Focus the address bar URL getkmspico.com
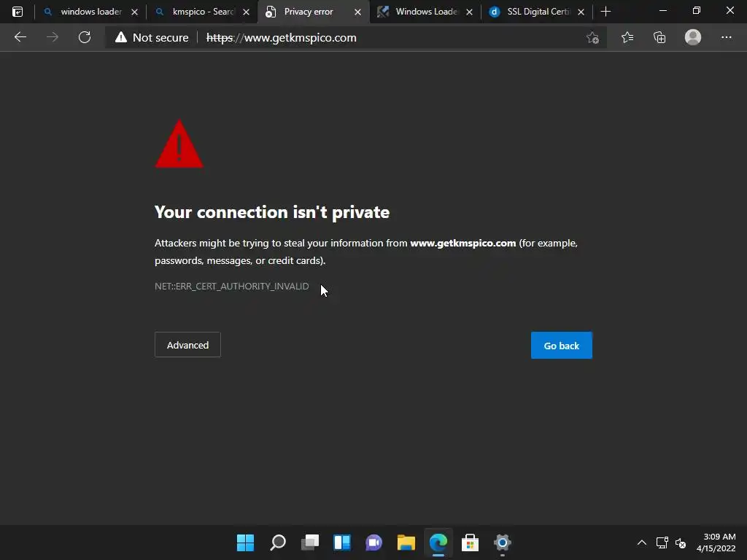The image size is (747, 560). tap(281, 38)
